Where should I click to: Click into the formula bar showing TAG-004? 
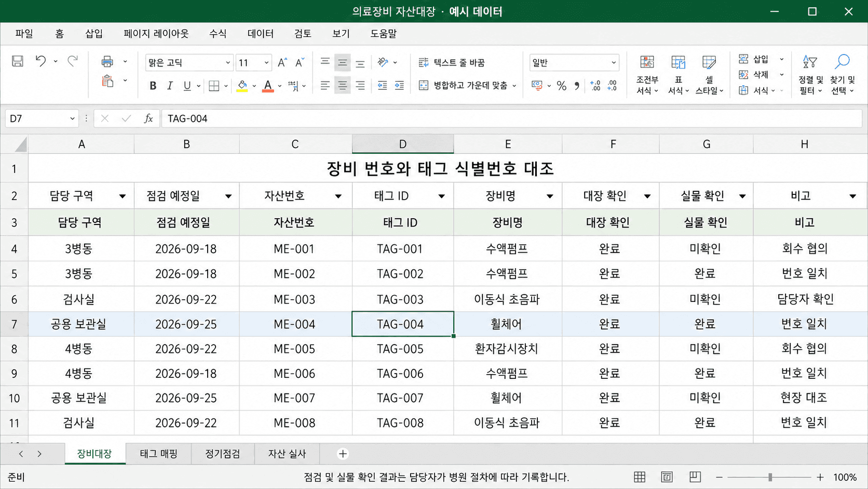tap(511, 119)
